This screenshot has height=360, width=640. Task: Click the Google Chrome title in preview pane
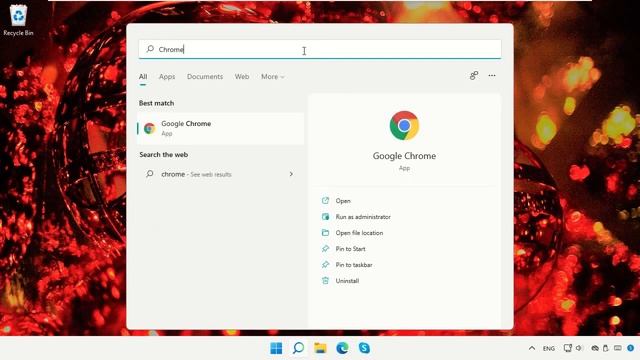[x=404, y=156]
